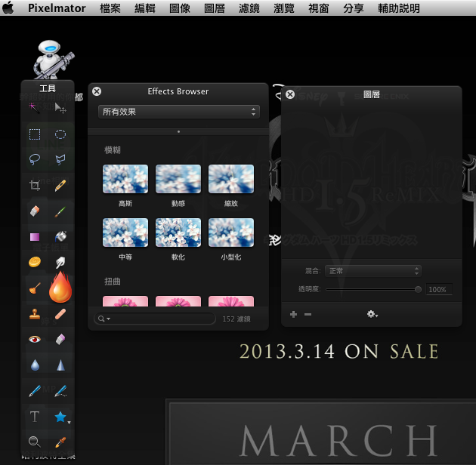Image resolution: width=476 pixels, height=465 pixels.
Task: Select the Red Eye tool
Action: (x=34, y=339)
